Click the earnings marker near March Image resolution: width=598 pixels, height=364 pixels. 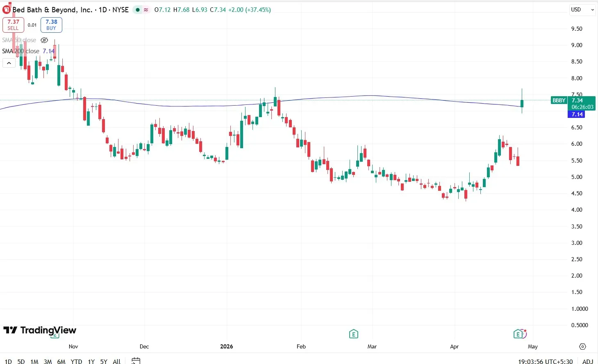pyautogui.click(x=353, y=334)
